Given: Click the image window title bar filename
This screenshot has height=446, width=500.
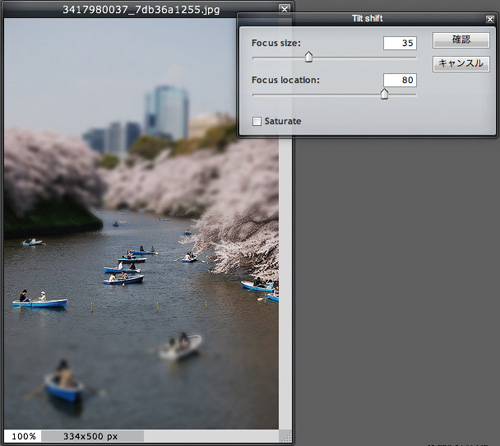Looking at the screenshot, I should [x=141, y=9].
